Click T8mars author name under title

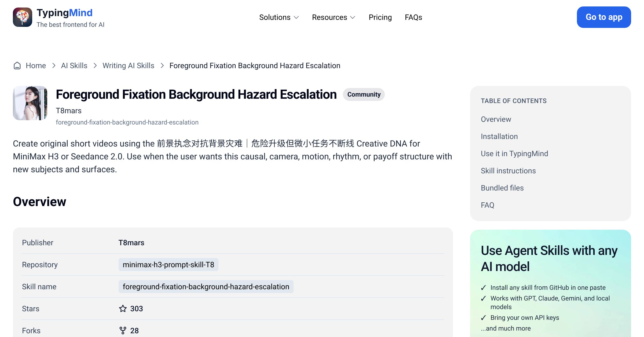69,111
